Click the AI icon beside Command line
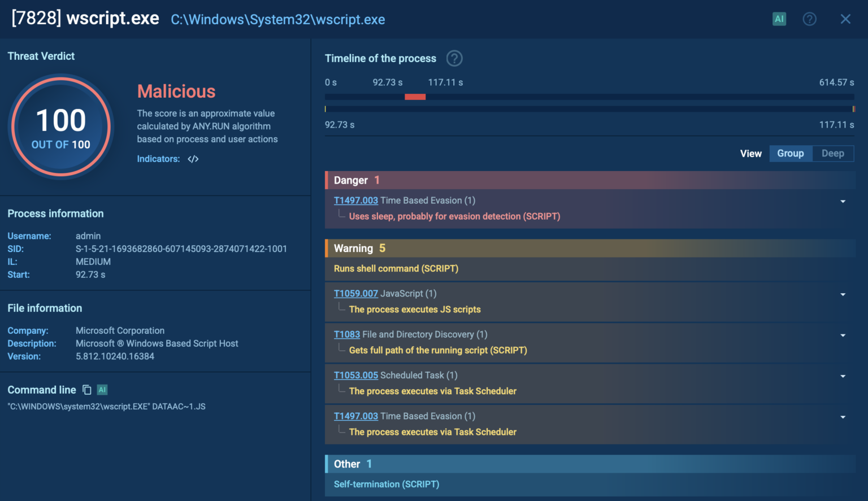The image size is (868, 501). tap(102, 390)
